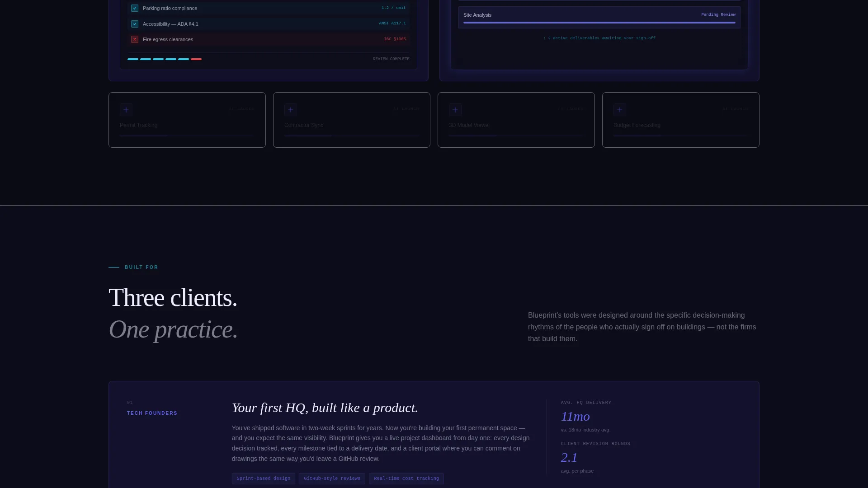Viewport: 868px width, 488px height.
Task: Click the Pending Review status label
Action: tap(718, 15)
